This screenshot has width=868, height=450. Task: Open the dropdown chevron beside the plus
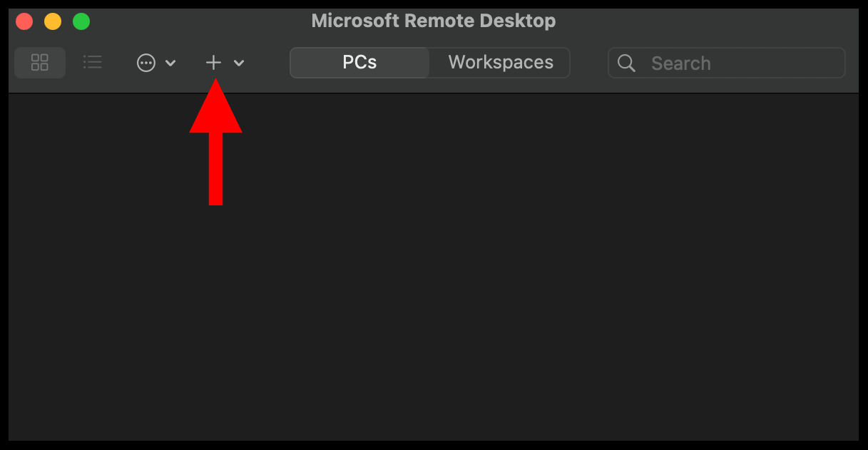pyautogui.click(x=239, y=63)
